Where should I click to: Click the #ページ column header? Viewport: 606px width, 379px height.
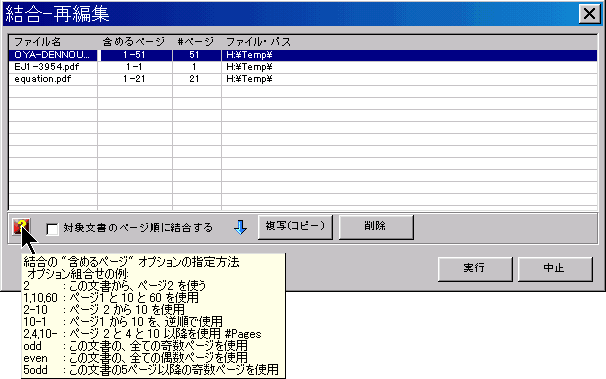pyautogui.click(x=197, y=42)
